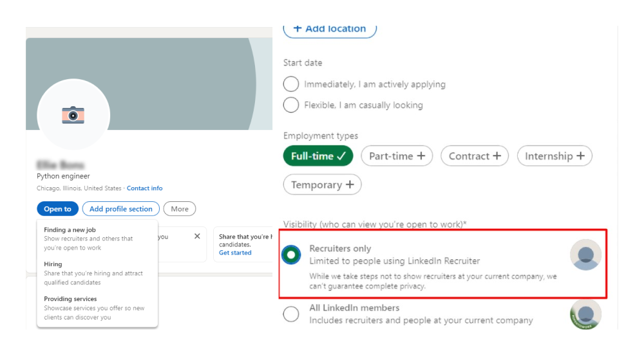This screenshot has height=355, width=644.
Task: Select Finding a new job option
Action: coord(70,230)
